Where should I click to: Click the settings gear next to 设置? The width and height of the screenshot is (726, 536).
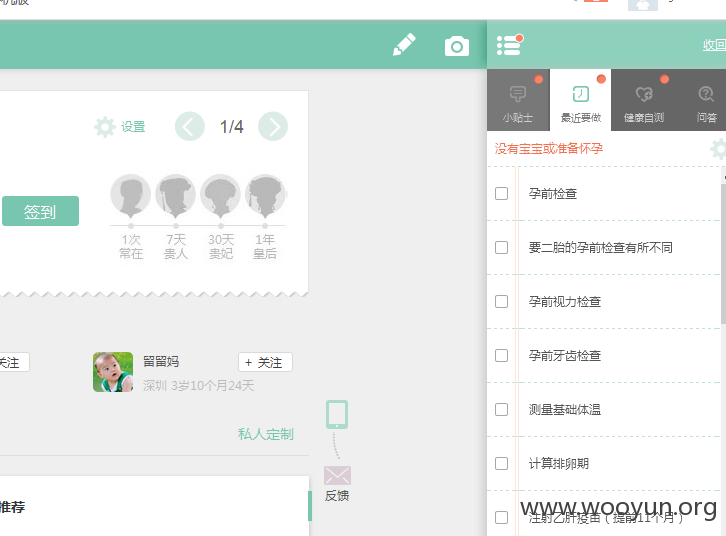(x=105, y=127)
